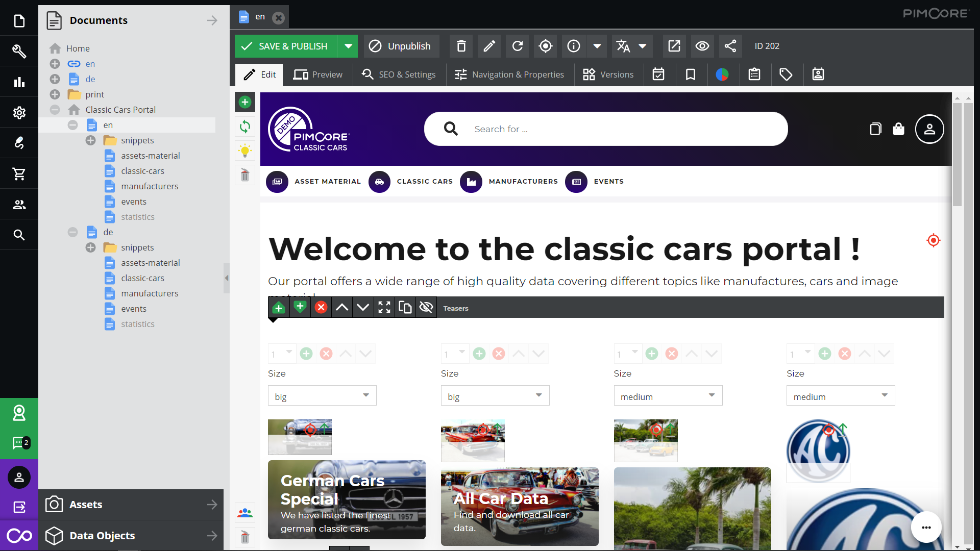This screenshot has height=551, width=980.
Task: Click the Save & Publish button
Action: [x=293, y=46]
